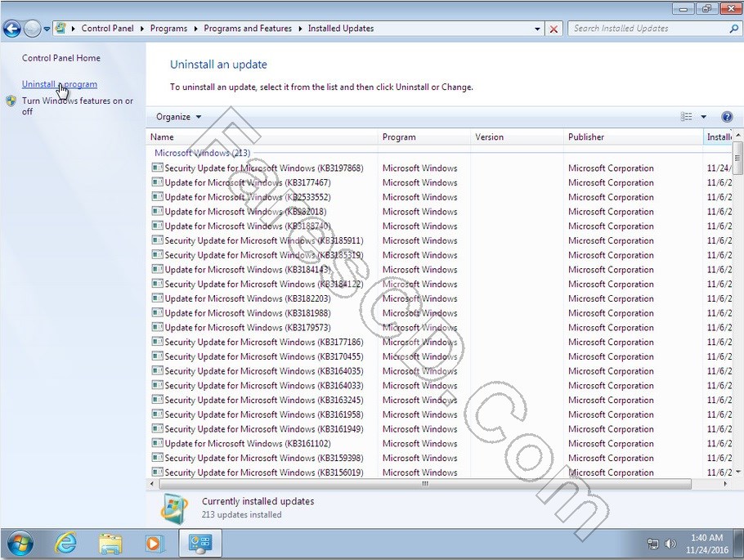Sort by the Installed On column header
Screen dimensions: 744x560
click(718, 137)
